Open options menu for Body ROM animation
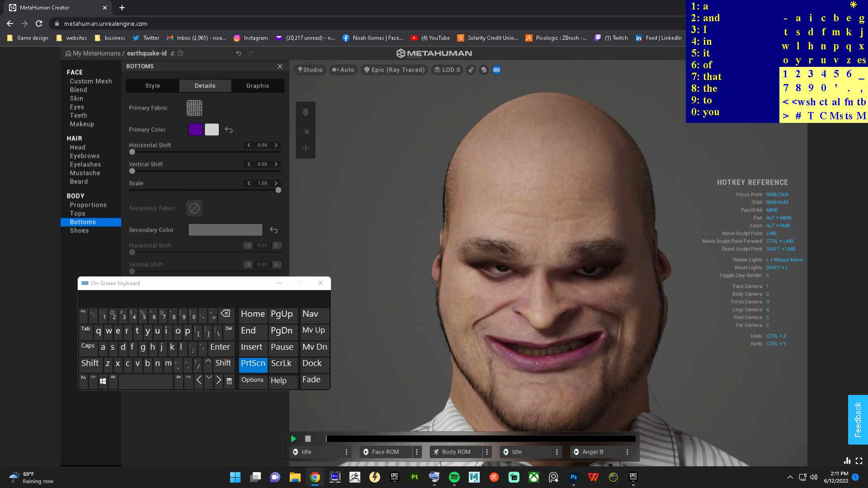868x488 pixels. (x=487, y=452)
